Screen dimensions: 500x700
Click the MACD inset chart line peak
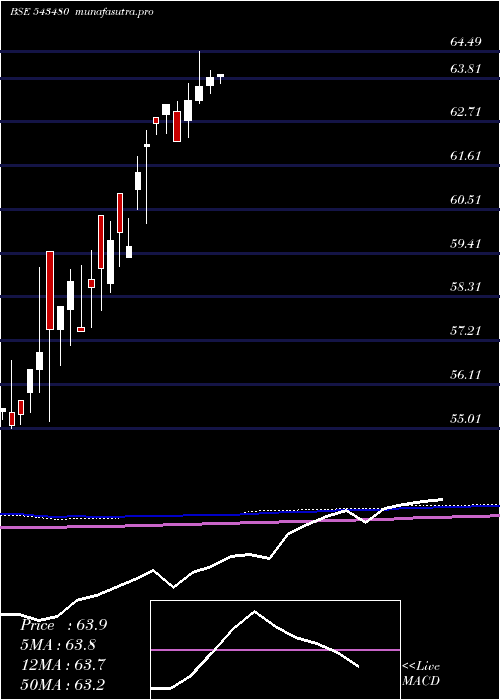pos(254,611)
